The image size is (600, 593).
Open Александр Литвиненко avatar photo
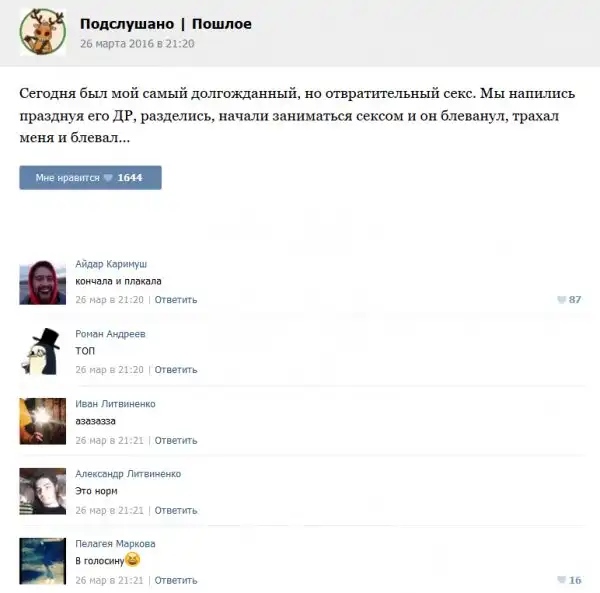click(x=42, y=491)
